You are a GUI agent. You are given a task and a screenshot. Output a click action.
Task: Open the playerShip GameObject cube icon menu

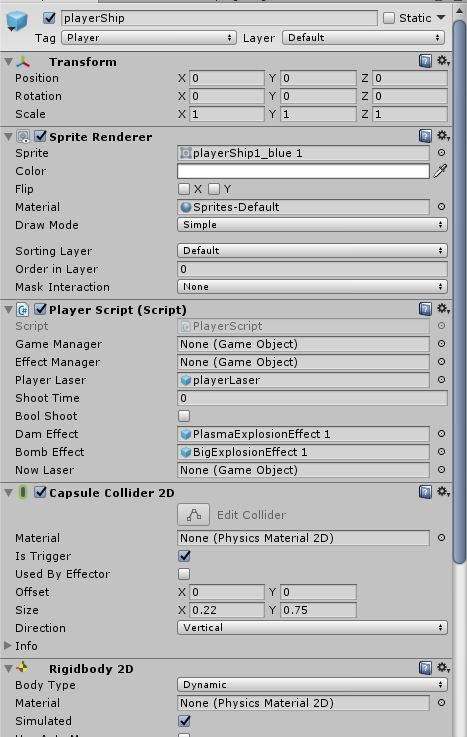(x=16, y=22)
